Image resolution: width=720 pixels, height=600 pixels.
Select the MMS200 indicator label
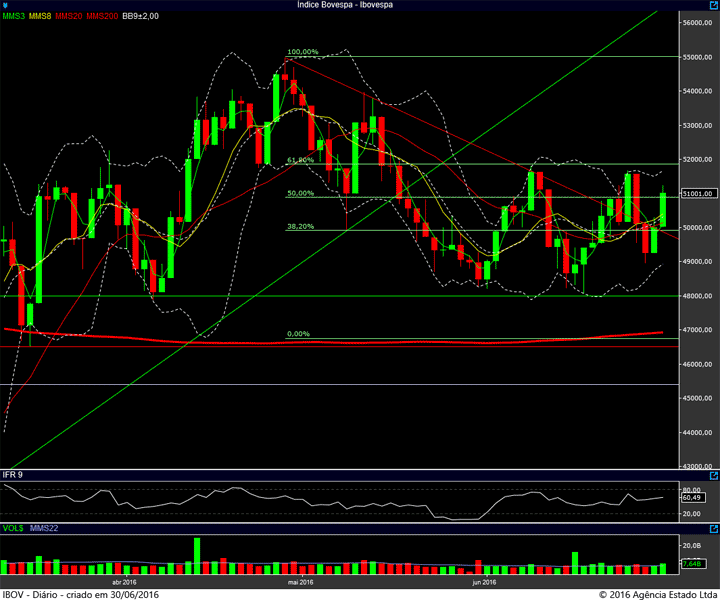pos(102,16)
